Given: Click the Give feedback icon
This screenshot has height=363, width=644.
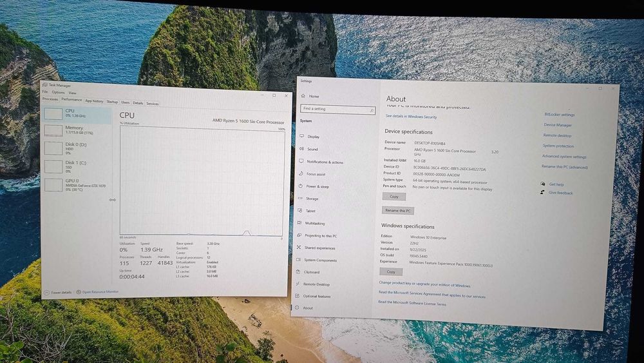Looking at the screenshot, I should click(x=542, y=192).
